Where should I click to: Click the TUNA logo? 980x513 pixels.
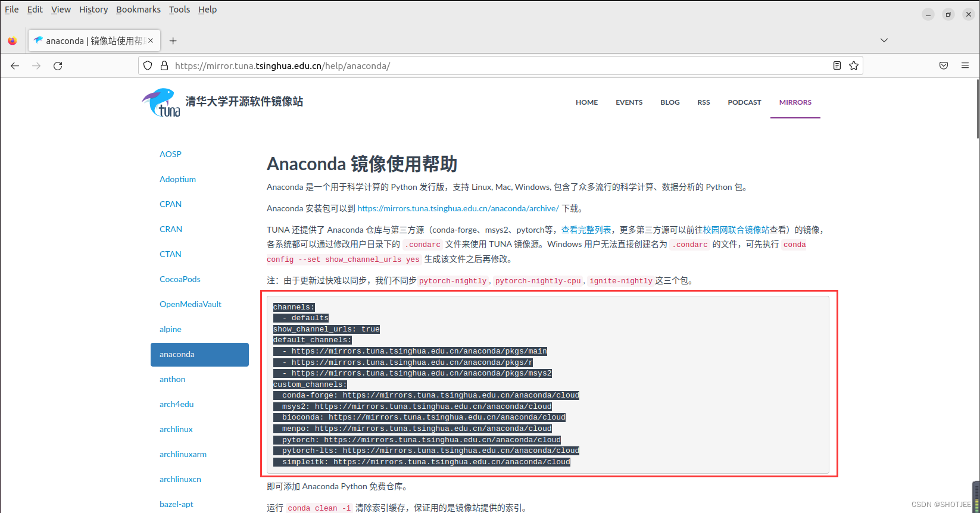161,102
